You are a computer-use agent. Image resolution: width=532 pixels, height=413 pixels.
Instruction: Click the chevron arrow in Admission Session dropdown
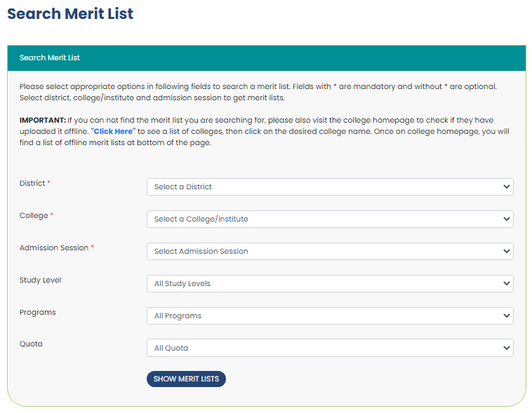(507, 252)
